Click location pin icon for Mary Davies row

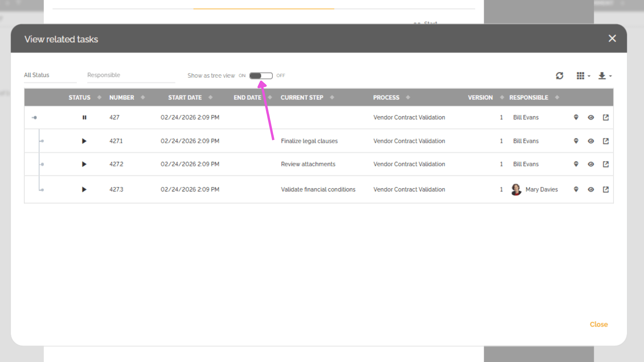pos(576,189)
